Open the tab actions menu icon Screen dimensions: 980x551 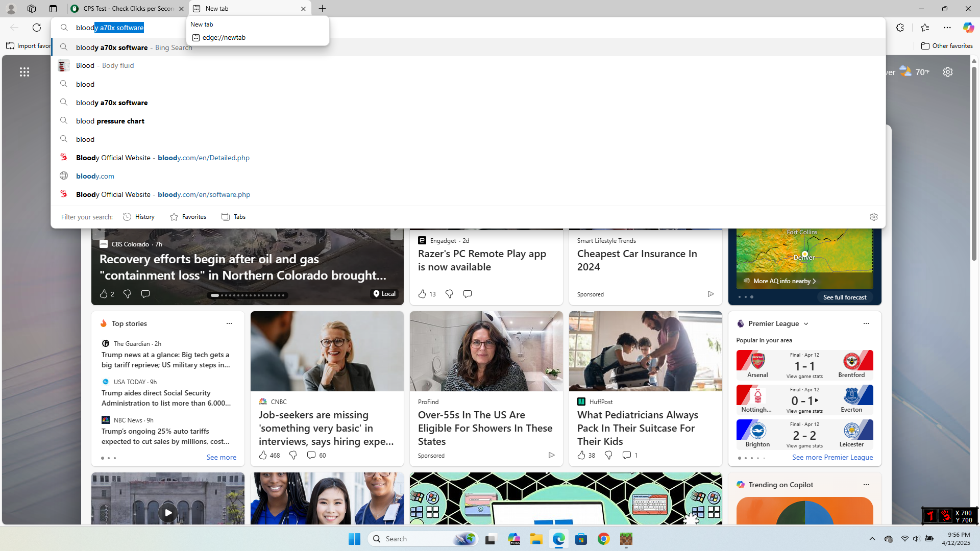(x=53, y=9)
